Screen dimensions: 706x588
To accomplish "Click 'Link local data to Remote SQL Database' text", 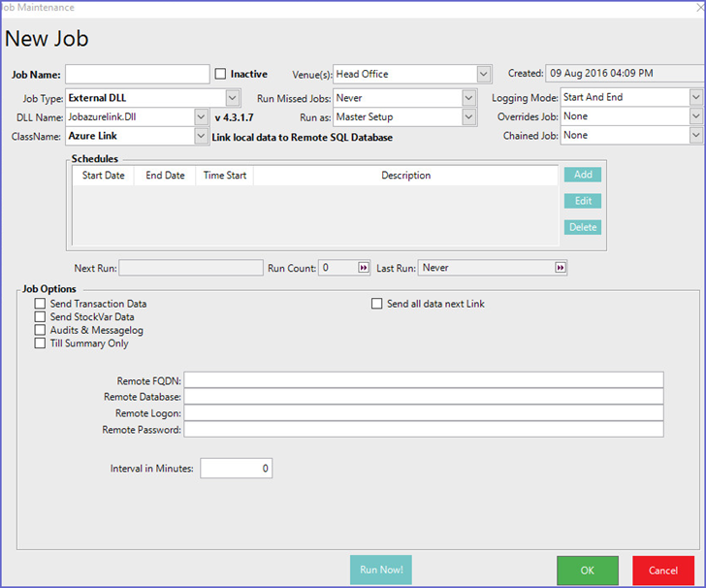I will click(x=303, y=138).
